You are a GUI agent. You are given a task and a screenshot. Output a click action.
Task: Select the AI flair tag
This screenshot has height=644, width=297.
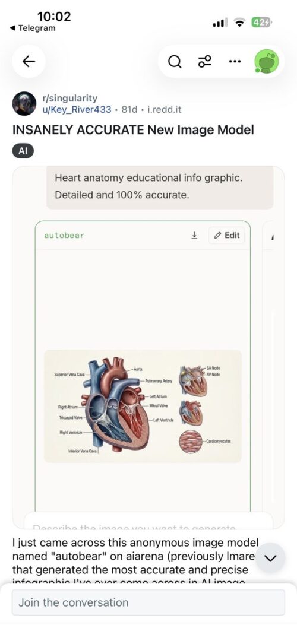point(23,151)
